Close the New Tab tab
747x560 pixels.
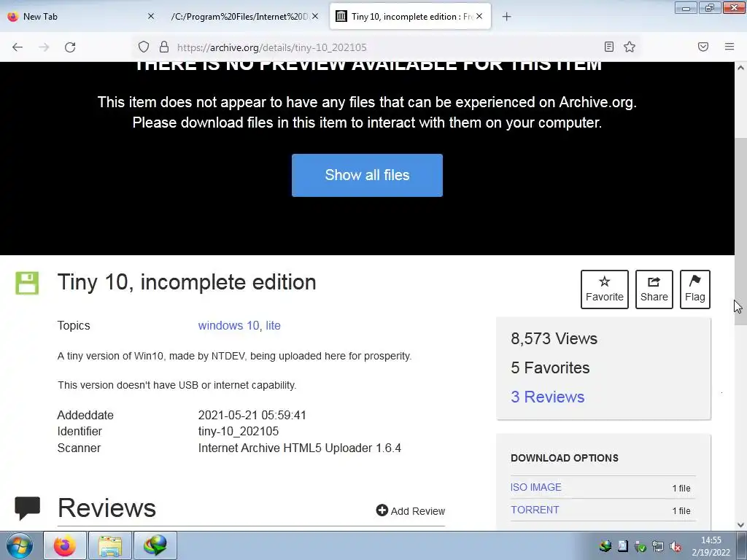click(x=151, y=16)
